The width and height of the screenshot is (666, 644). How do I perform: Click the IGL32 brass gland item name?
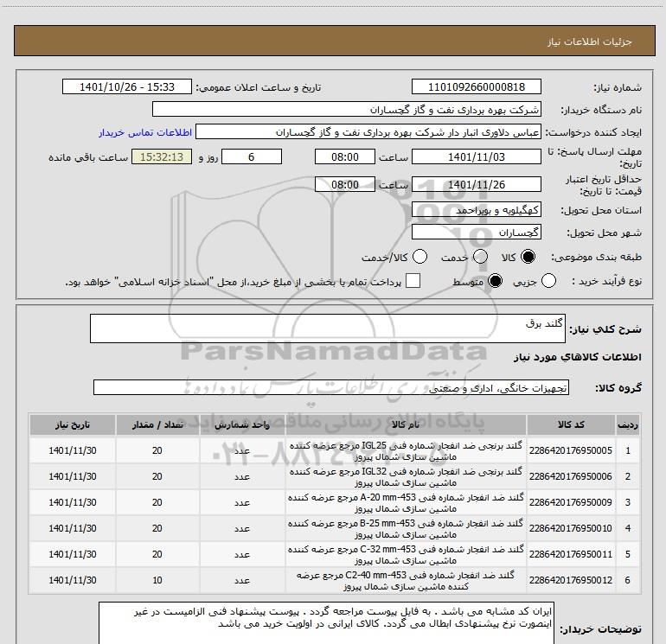coord(406,477)
